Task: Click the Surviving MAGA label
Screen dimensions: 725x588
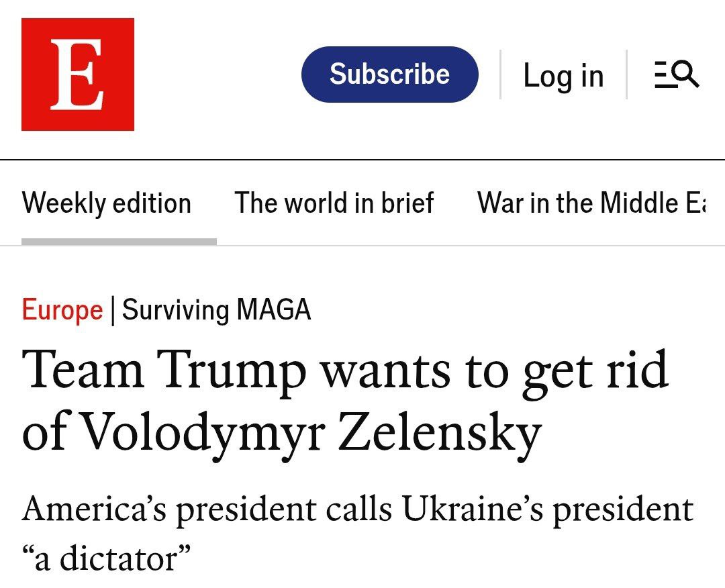Action: [216, 310]
